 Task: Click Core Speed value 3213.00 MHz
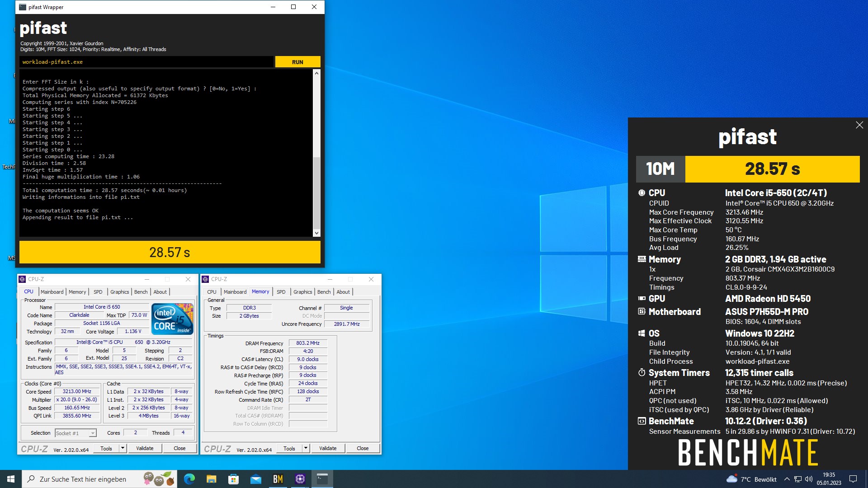click(x=77, y=392)
